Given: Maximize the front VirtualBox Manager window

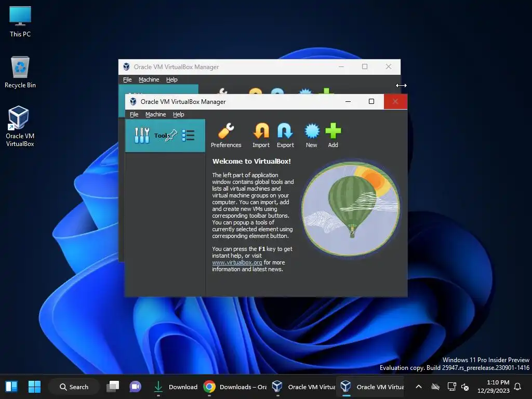Looking at the screenshot, I should click(x=371, y=101).
